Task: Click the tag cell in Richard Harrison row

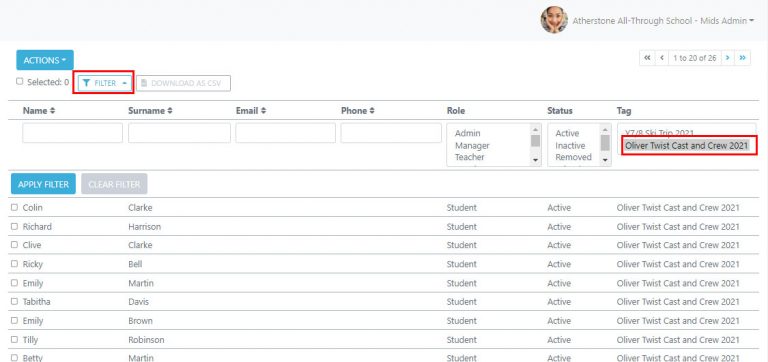Action: point(678,227)
